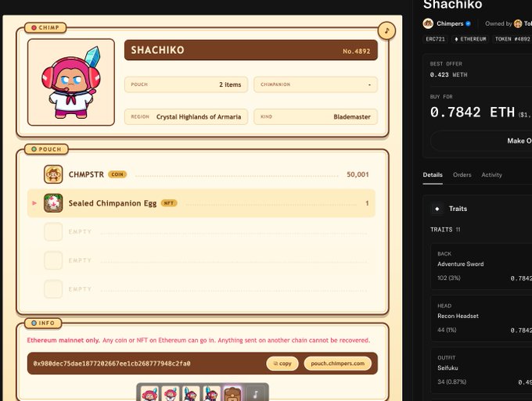The width and height of the screenshot is (532, 401).
Task: Click the KIND Blademaster field
Action: pos(315,116)
